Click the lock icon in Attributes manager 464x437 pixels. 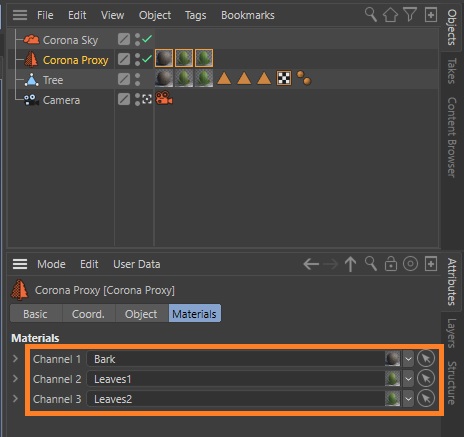[391, 264]
